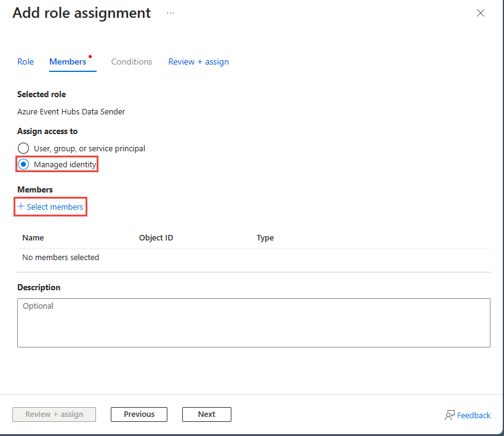Viewport: 504px width, 436px height.
Task: Open the Select members link
Action: (x=55, y=207)
